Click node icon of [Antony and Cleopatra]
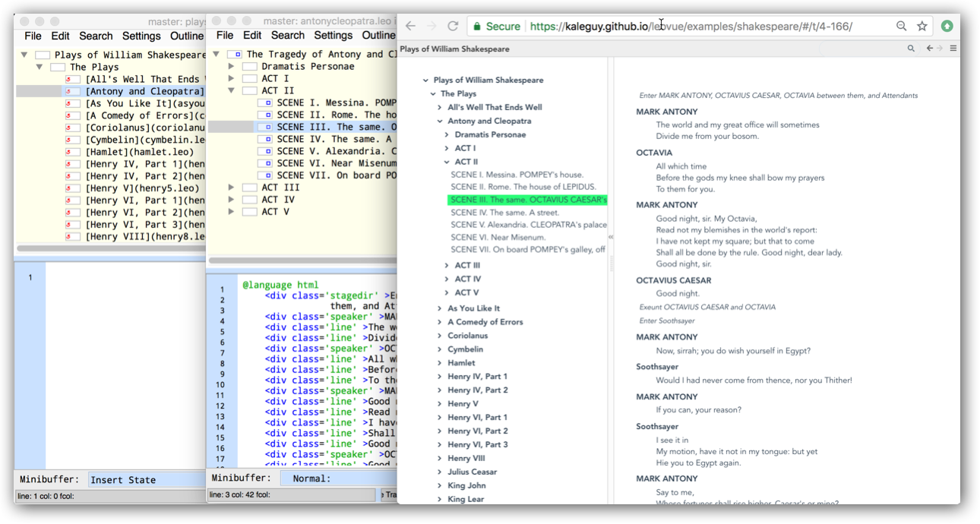 coord(74,91)
